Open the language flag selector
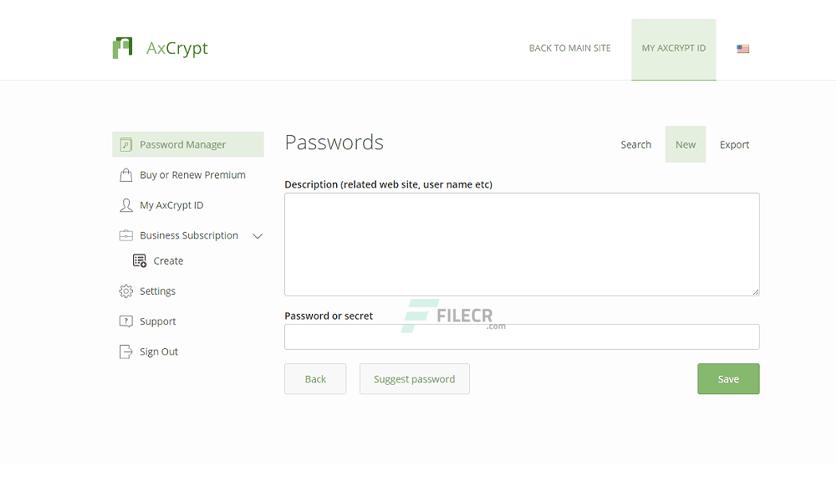Screen dimensions: 836x484 click(743, 49)
